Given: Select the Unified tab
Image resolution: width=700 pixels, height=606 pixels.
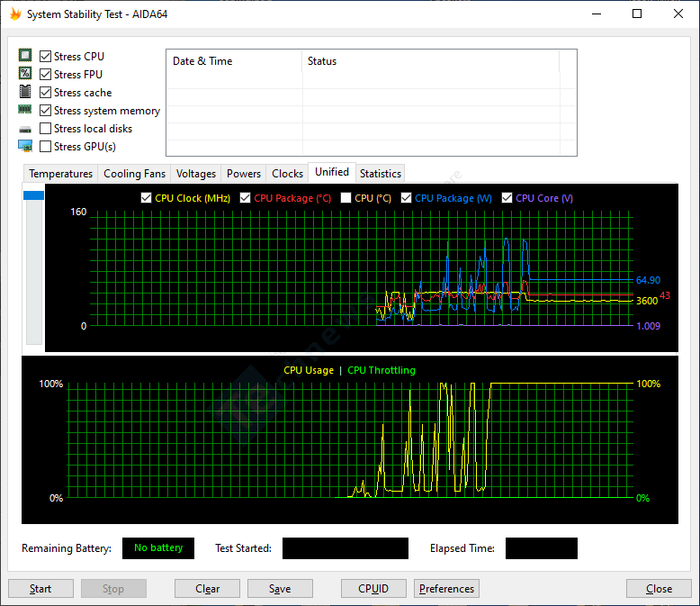Looking at the screenshot, I should pos(332,172).
